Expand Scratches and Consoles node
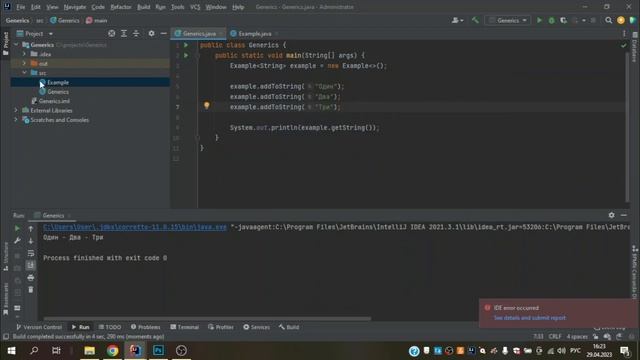Viewport: 640px width, 360px height. click(x=16, y=120)
